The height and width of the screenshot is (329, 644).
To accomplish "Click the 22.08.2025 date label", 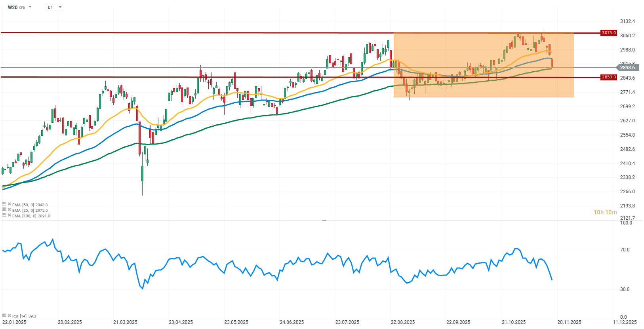I will [403, 322].
